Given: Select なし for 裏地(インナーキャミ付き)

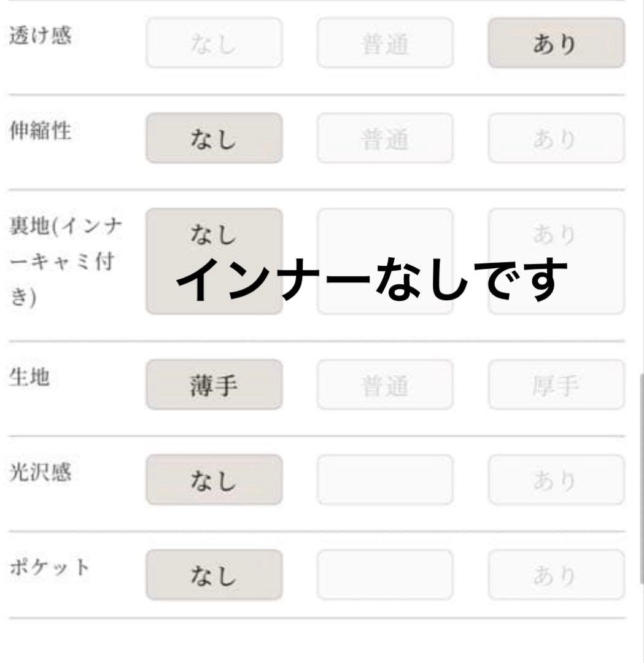Looking at the screenshot, I should (x=214, y=235).
